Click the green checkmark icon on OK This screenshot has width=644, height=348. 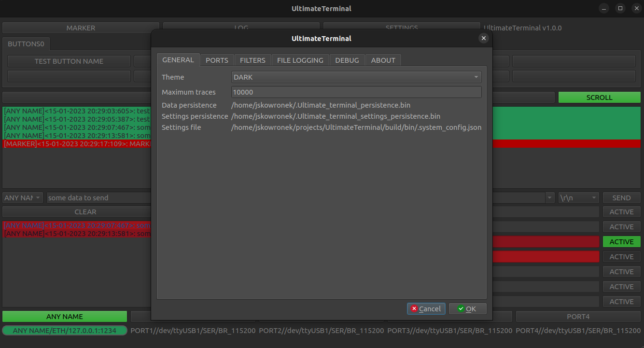click(x=460, y=308)
